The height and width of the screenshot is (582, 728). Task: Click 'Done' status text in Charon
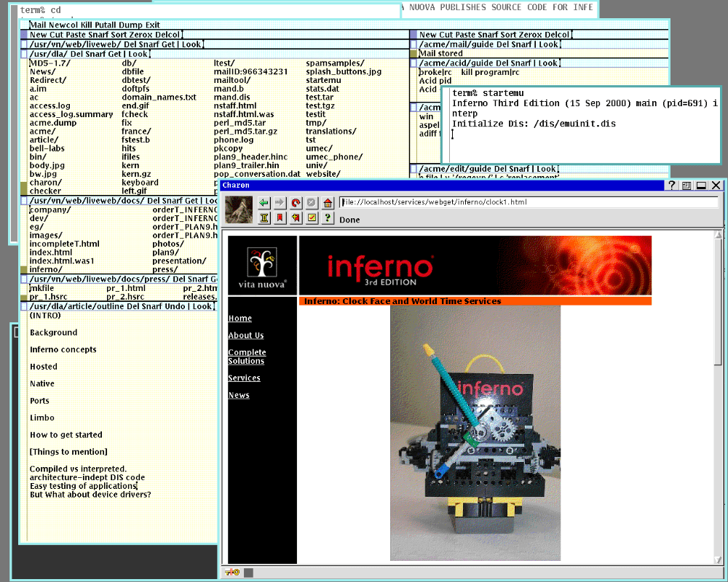tap(349, 220)
